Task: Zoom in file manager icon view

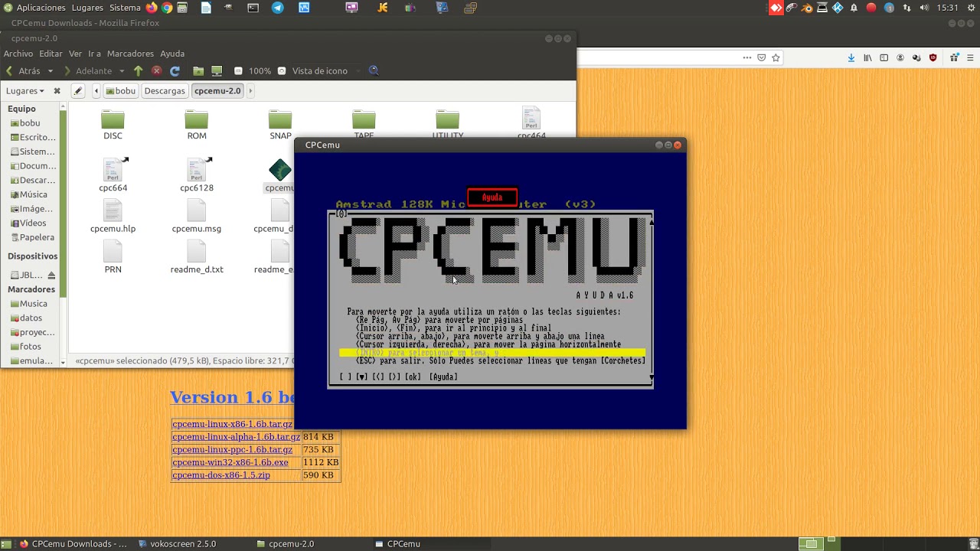Action: coord(282,70)
